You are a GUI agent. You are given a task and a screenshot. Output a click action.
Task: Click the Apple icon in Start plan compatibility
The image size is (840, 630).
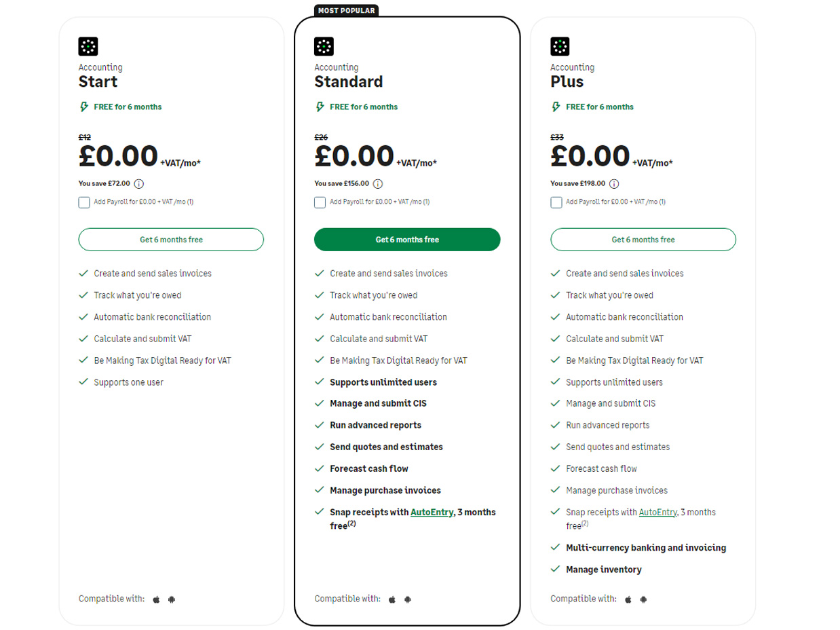tap(156, 599)
